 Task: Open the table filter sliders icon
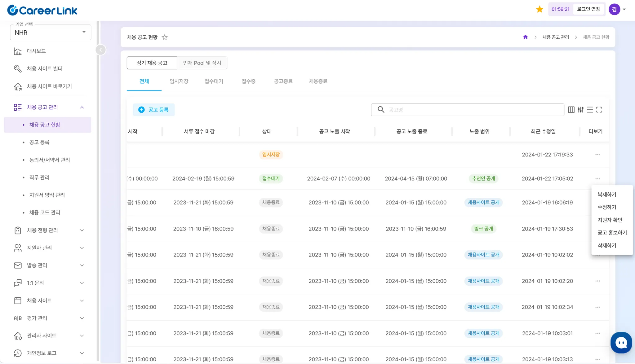click(580, 110)
